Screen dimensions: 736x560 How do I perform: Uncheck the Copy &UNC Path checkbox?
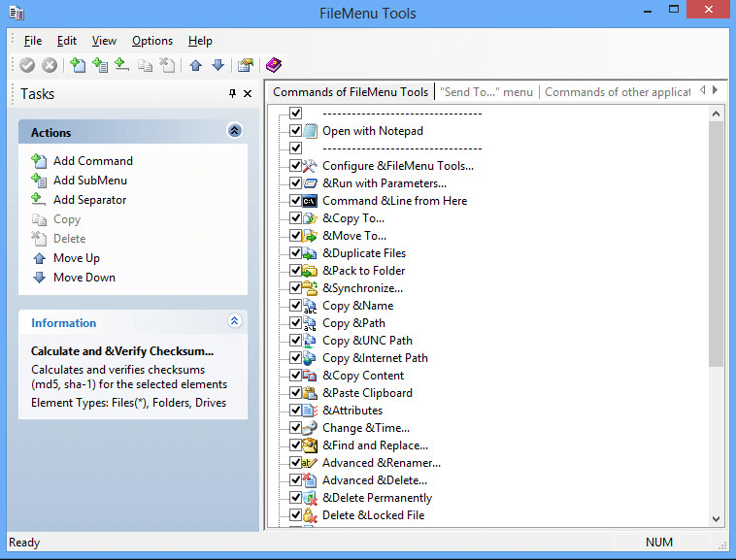click(x=296, y=340)
